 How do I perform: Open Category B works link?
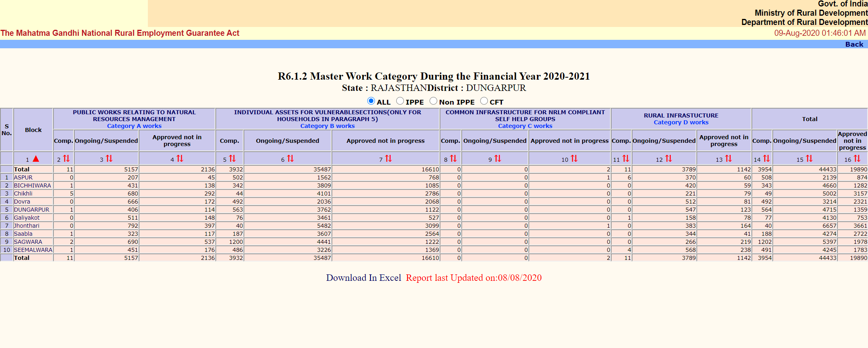click(327, 126)
